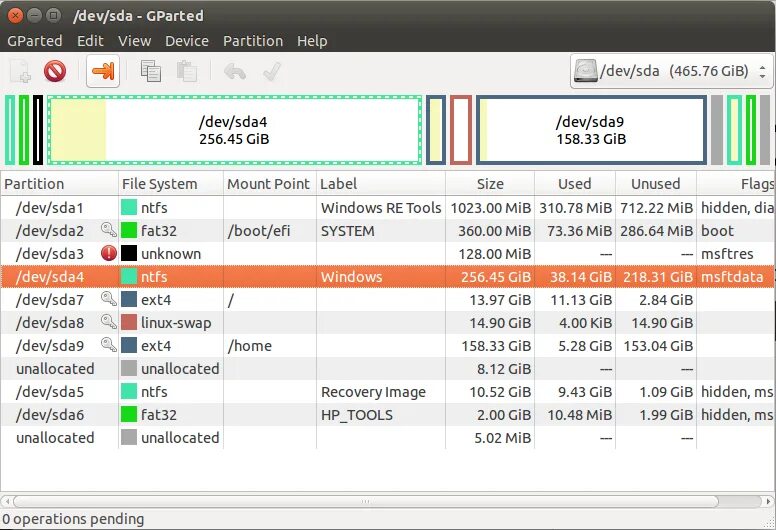Click the key icon on /dev/sda2 row
The image size is (776, 530).
coord(108,230)
